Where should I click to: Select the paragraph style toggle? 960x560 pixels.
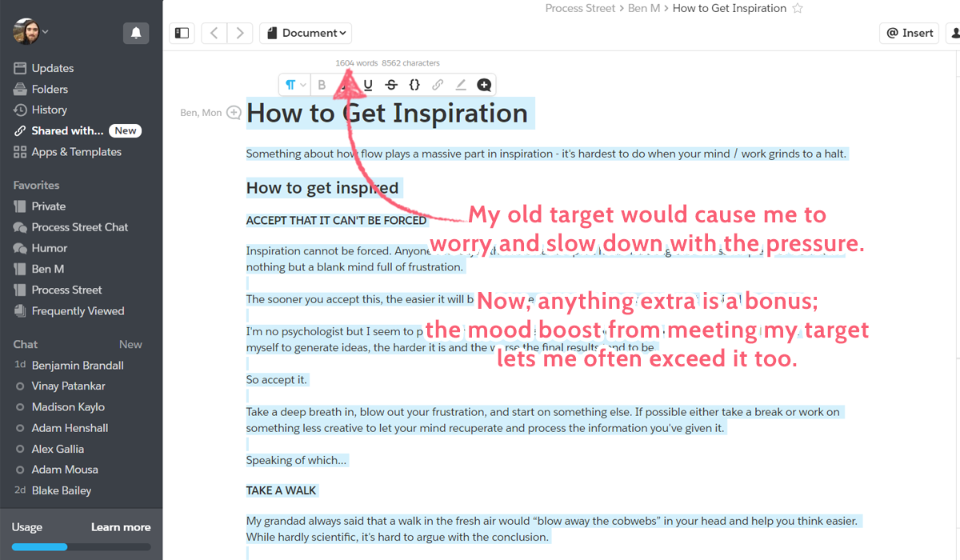coord(290,84)
